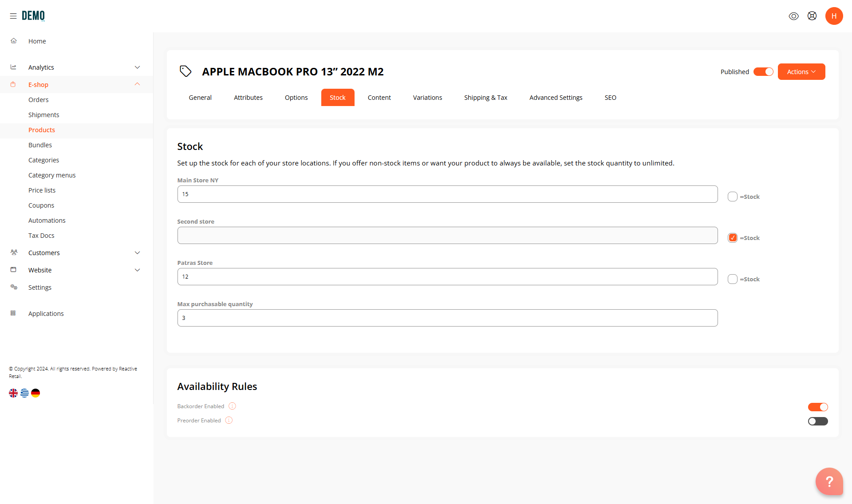Switch to the Options tab

296,98
